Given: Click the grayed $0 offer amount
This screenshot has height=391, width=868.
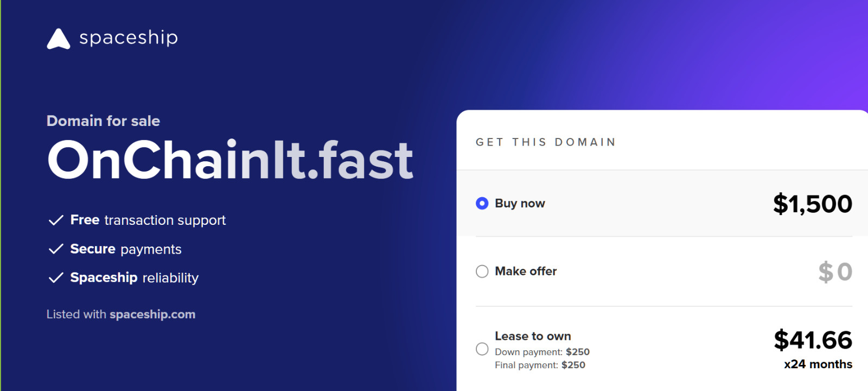Looking at the screenshot, I should point(834,271).
